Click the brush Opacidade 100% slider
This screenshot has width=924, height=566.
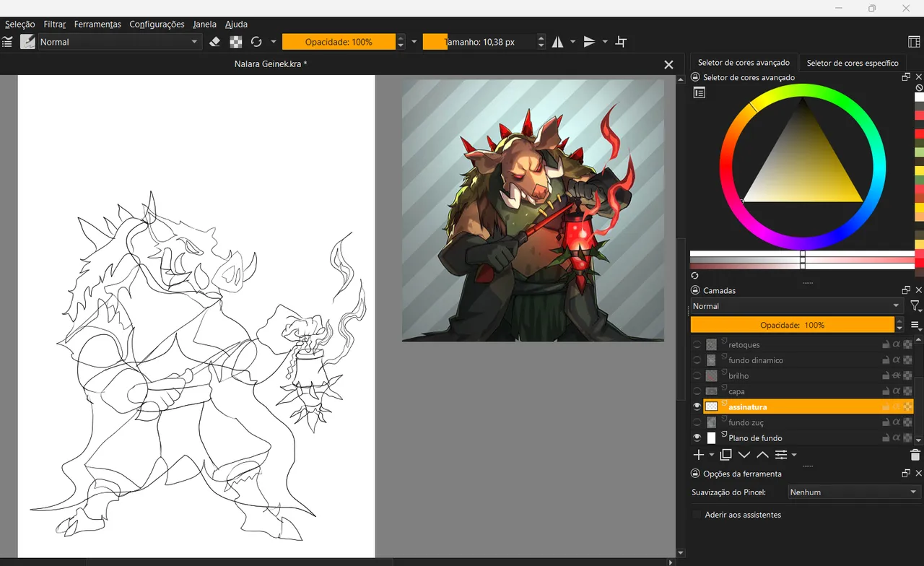pos(339,42)
